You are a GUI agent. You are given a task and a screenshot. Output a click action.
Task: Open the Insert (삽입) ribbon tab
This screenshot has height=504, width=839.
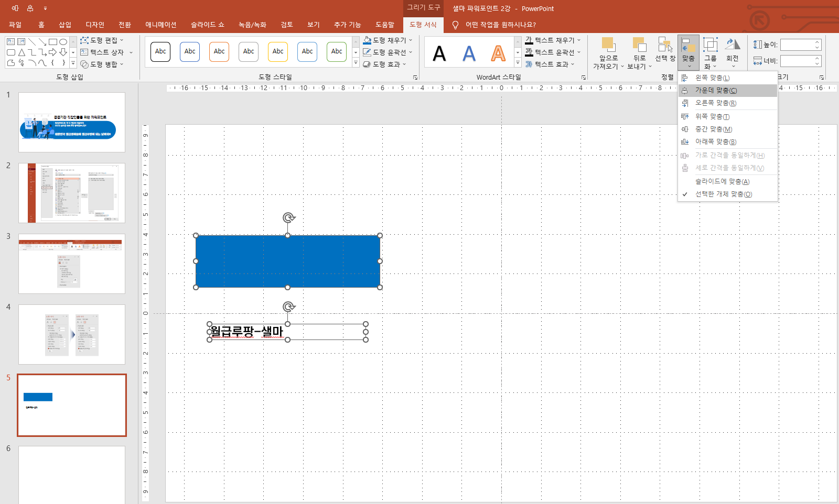(65, 25)
